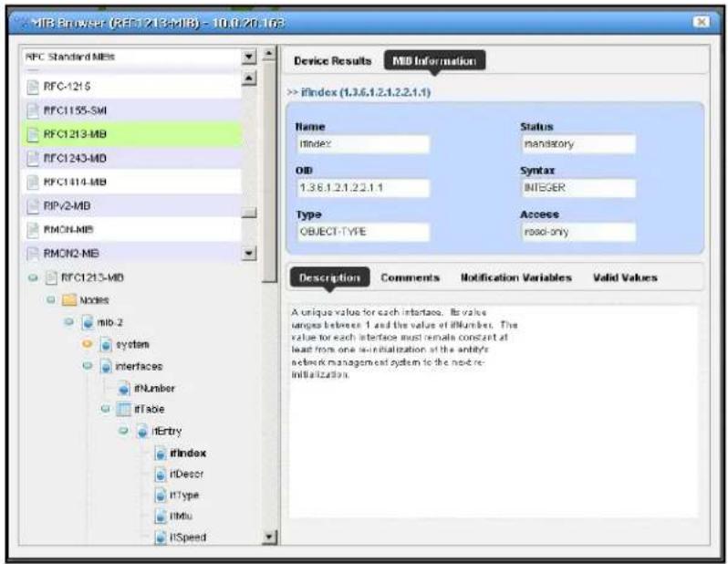Click the system node icon
This screenshot has width=728, height=564.
click(106, 344)
